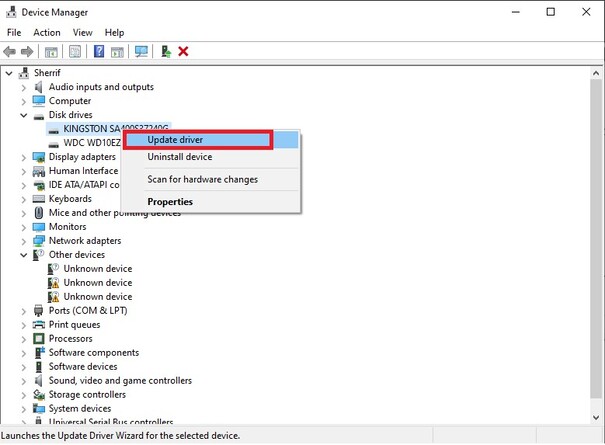The height and width of the screenshot is (445, 605).
Task: Click the Audio inputs and outputs speaker icon
Action: pos(39,87)
